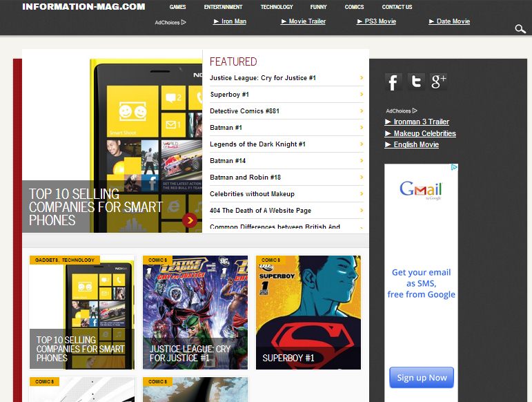This screenshot has height=402, width=532.
Task: Click 'Get your email as SMS' ad text
Action: tap(421, 283)
